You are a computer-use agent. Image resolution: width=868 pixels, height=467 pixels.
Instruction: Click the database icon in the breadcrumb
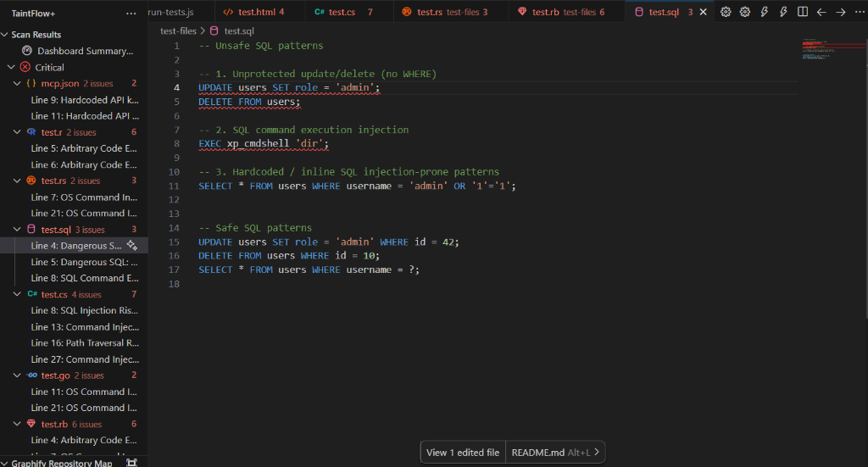(214, 31)
